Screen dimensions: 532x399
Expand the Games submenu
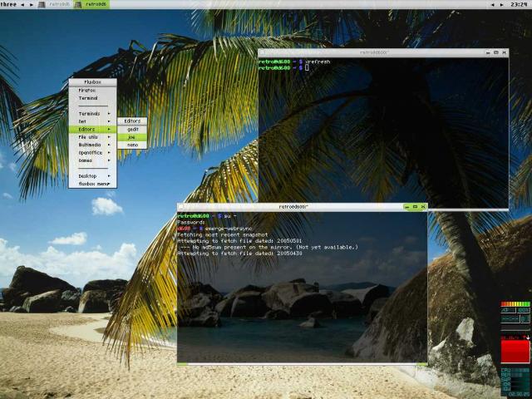tap(92, 160)
